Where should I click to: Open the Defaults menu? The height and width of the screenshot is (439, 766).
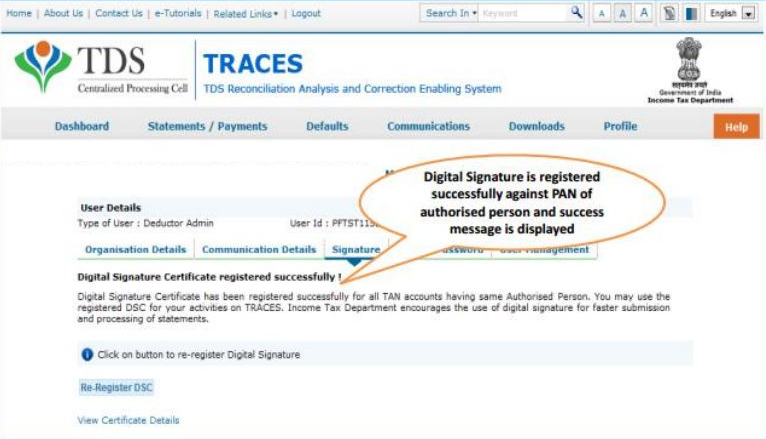pos(327,127)
